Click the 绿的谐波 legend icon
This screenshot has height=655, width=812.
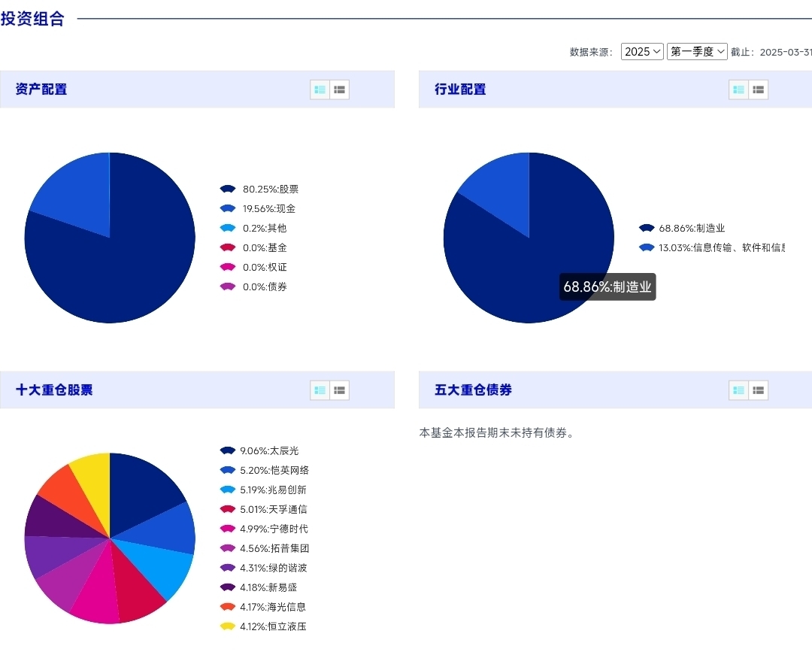228,568
